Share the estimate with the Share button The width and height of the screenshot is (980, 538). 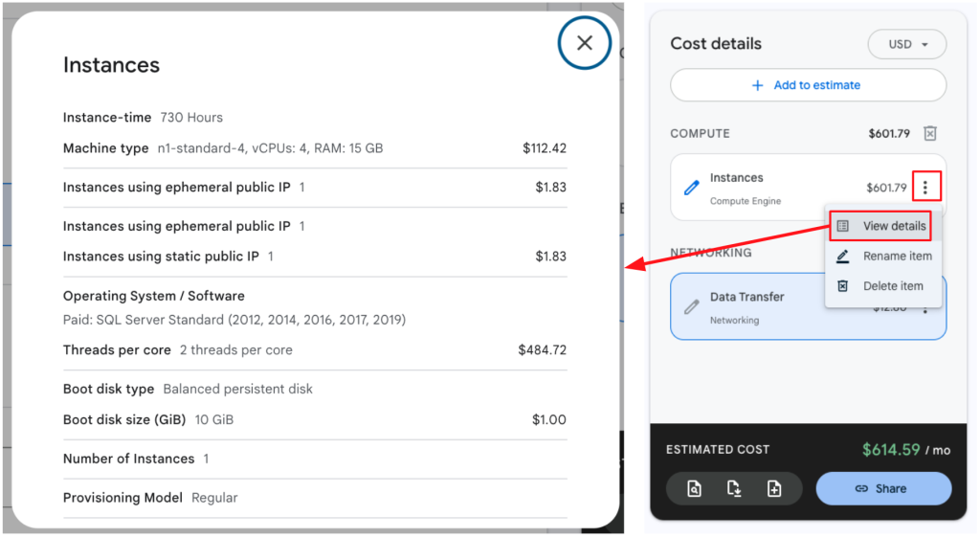[x=883, y=488]
